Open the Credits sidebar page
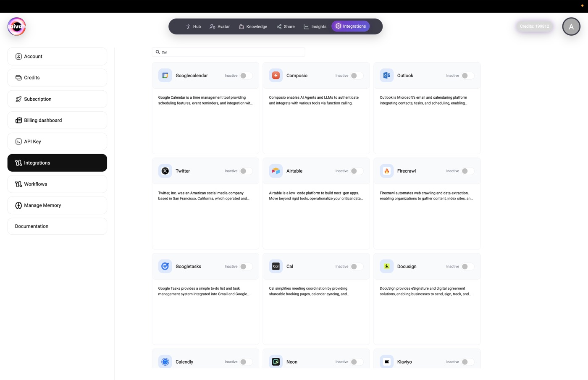588x380 pixels. [57, 78]
